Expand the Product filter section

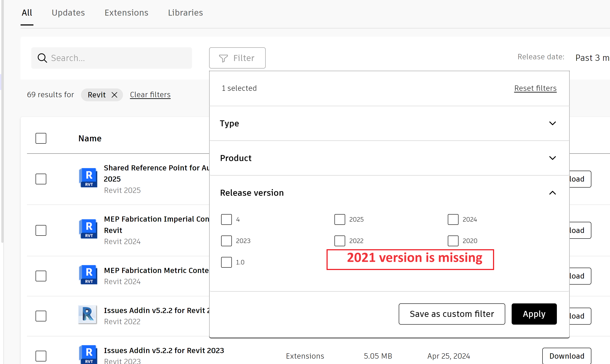click(x=552, y=158)
